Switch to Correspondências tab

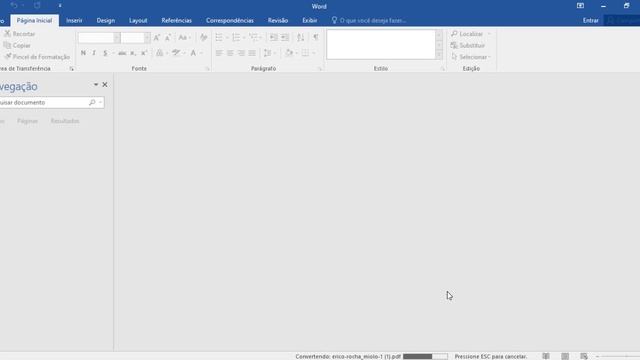pos(230,20)
